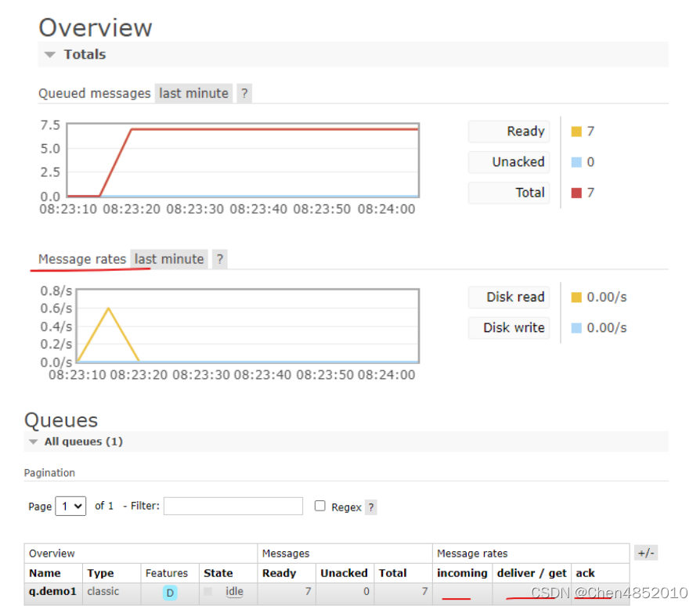The width and height of the screenshot is (700, 606).
Task: Click the Queued messages line chart
Action: pyautogui.click(x=243, y=161)
